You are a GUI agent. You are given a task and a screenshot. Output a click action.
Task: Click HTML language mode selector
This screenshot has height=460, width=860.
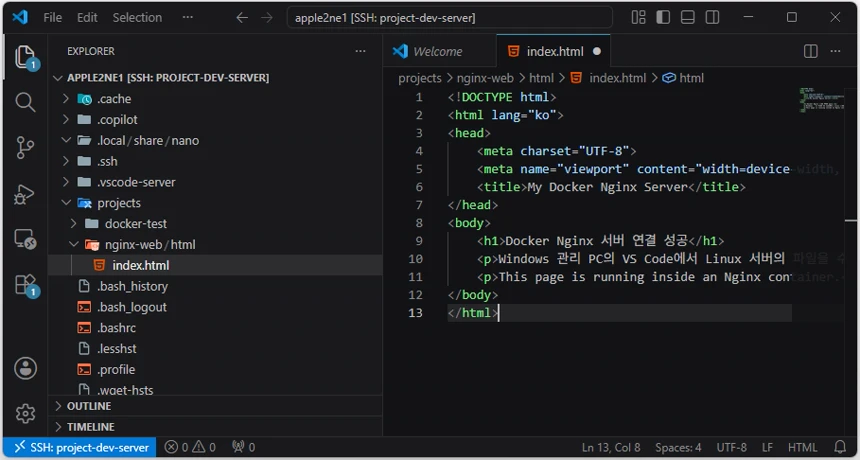802,447
